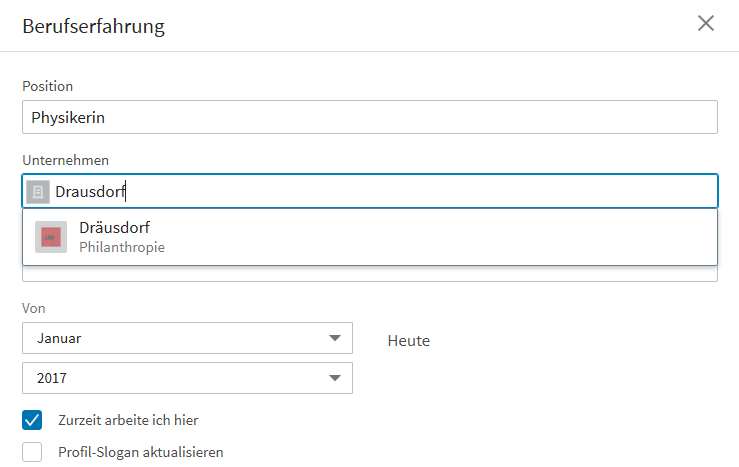The width and height of the screenshot is (739, 467).
Task: Click the Von date label
Action: click(x=33, y=308)
